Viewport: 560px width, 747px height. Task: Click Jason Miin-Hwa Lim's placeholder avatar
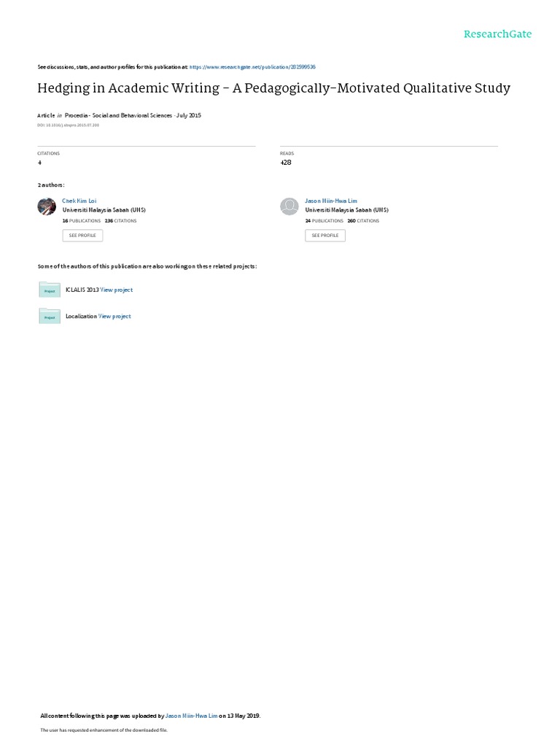[289, 206]
